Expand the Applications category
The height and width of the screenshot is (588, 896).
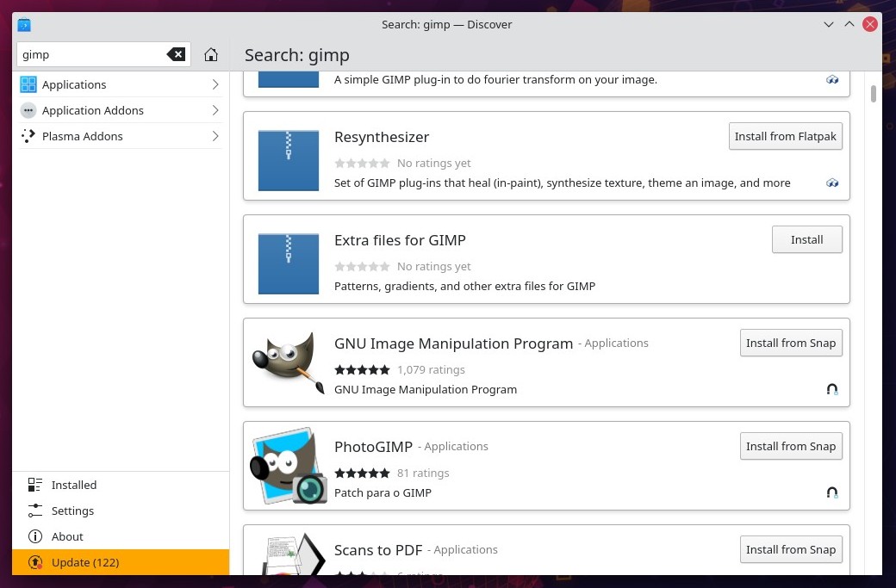[x=120, y=84]
